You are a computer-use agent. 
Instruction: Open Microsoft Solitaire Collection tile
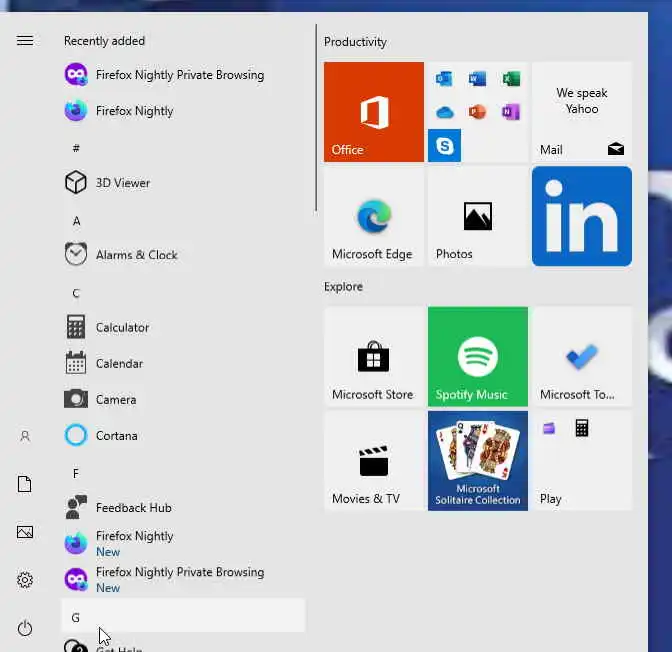coord(478,461)
